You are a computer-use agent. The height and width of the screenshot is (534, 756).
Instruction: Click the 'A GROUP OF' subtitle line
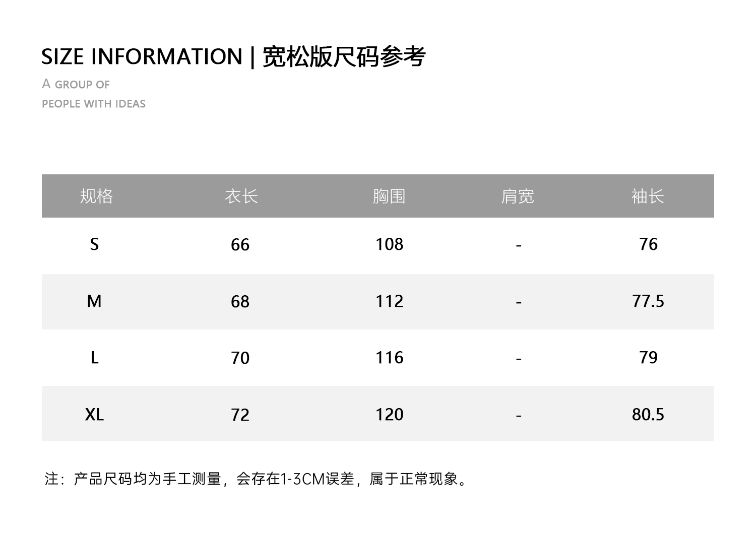point(76,84)
